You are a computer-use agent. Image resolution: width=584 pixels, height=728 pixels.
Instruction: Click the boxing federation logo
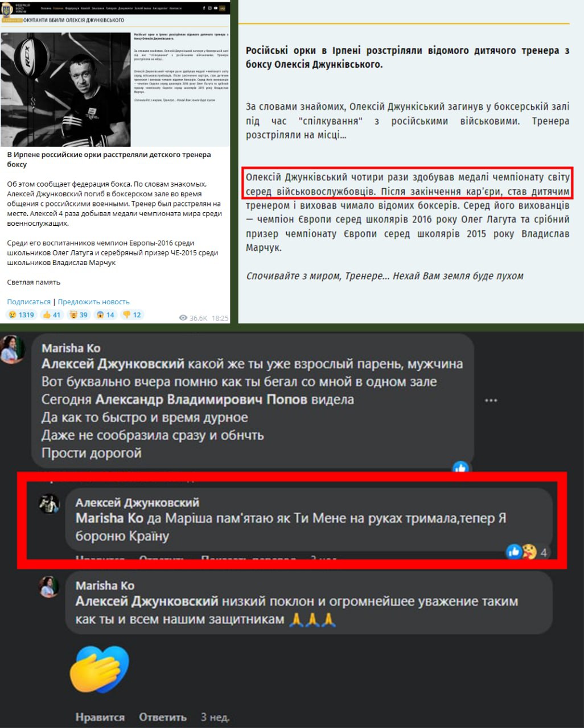click(x=6, y=10)
